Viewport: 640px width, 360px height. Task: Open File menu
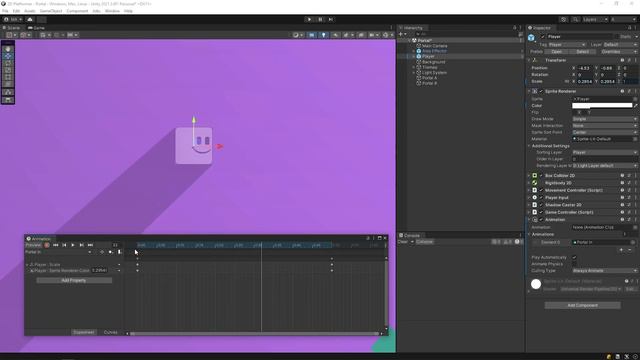point(5,11)
